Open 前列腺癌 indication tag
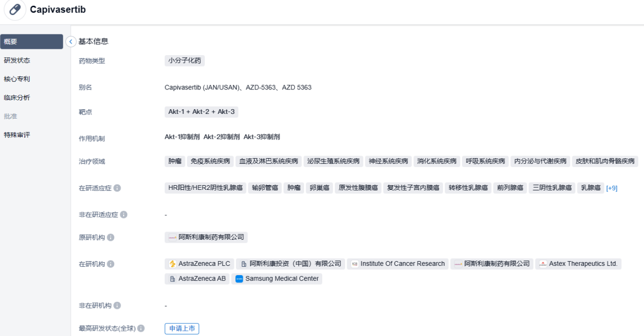Image resolution: width=644 pixels, height=336 pixels. click(x=510, y=188)
